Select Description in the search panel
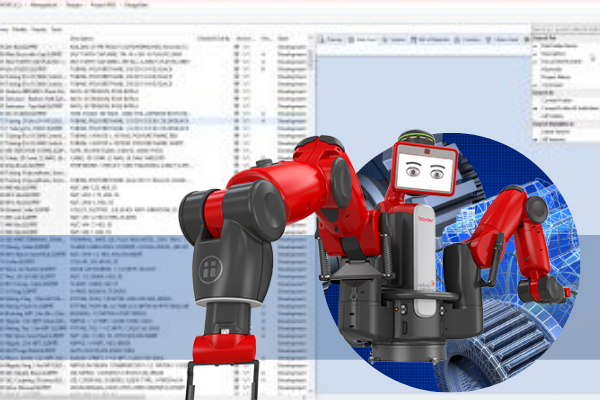Image resolution: width=600 pixels, height=400 pixels. tap(553, 54)
